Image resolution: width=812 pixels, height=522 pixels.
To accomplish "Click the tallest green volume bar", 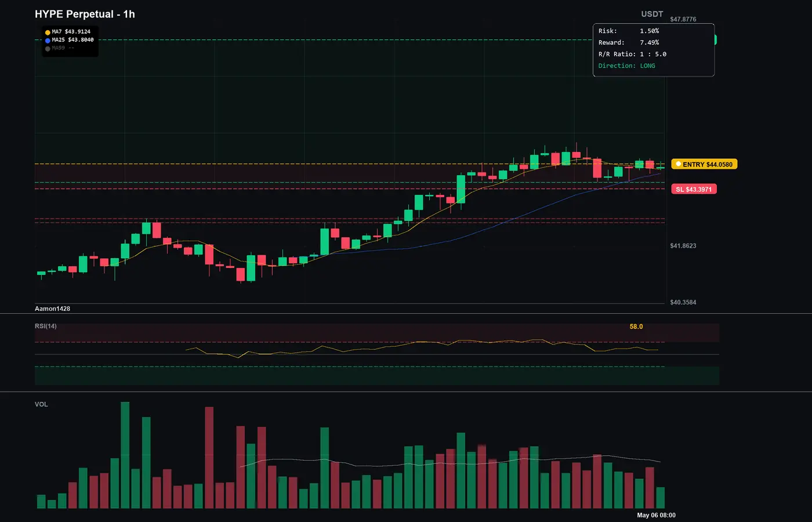I will [125, 455].
